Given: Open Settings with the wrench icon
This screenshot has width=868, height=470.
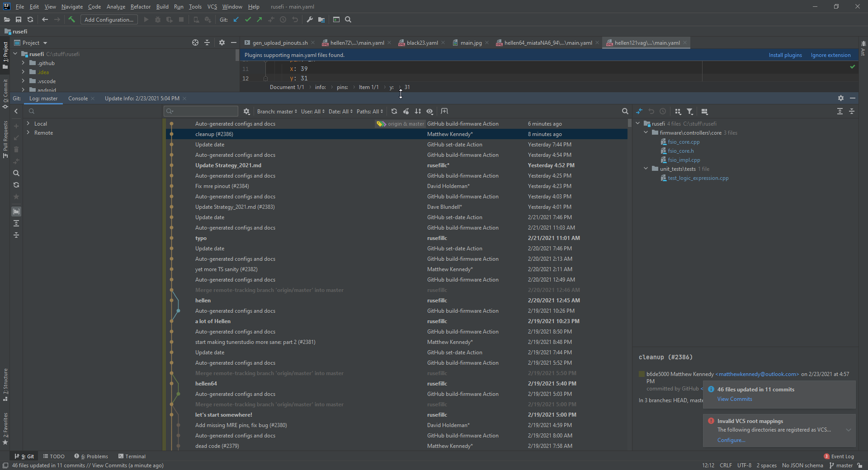Looking at the screenshot, I should tap(310, 19).
